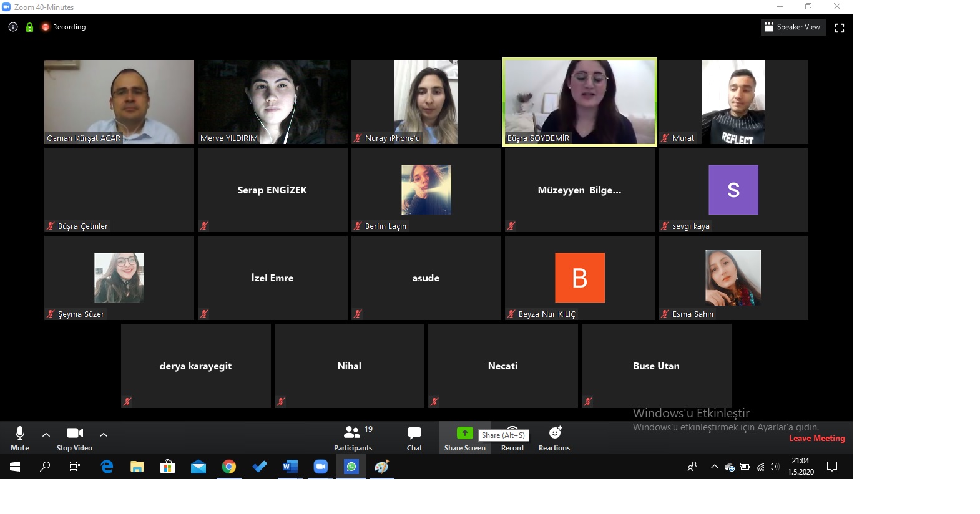
Task: Expand video options arrow beside Stop Video
Action: [x=104, y=434]
